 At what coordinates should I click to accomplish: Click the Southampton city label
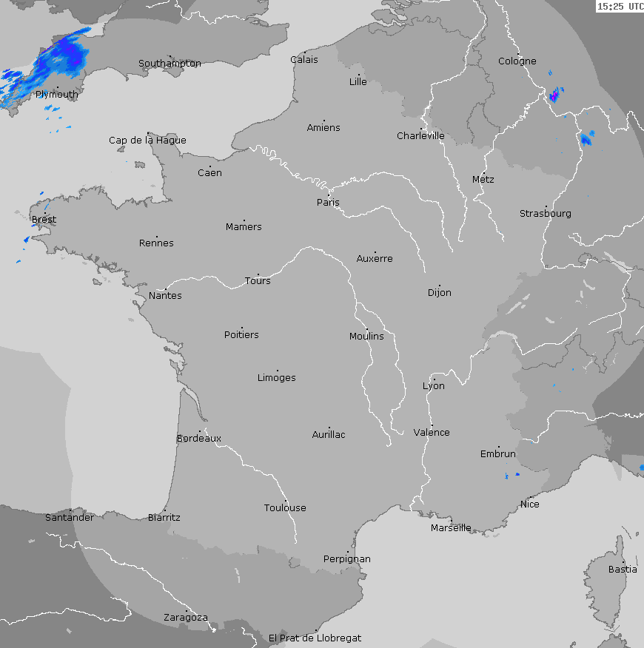(170, 64)
